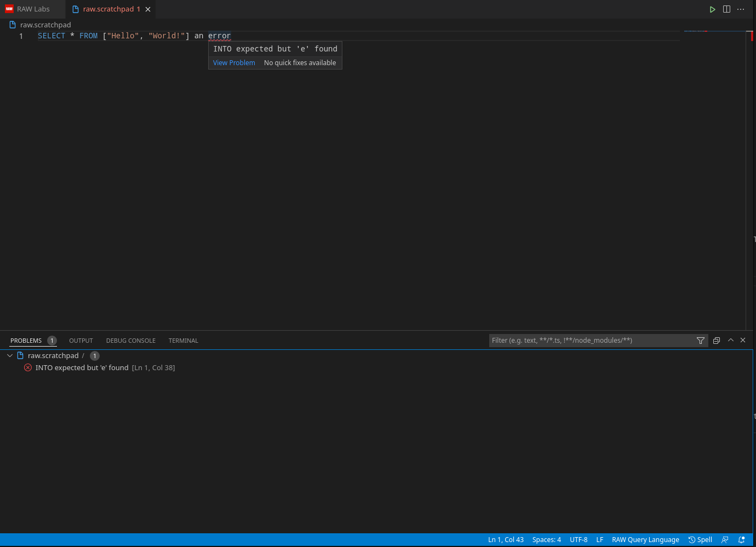The height and width of the screenshot is (547, 756).
Task: Click the FROM keyword in the query
Action: pyautogui.click(x=89, y=36)
